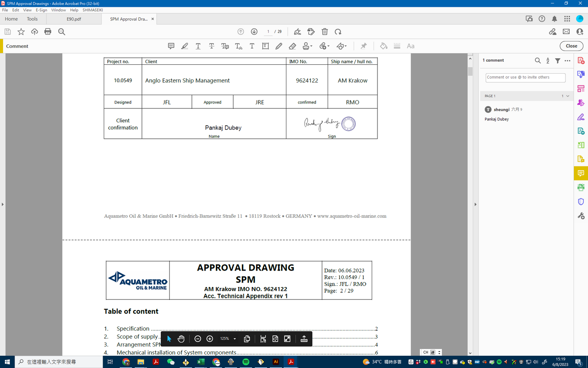This screenshot has height=368, width=588.
Task: Click the delete page trash icon
Action: [x=325, y=32]
